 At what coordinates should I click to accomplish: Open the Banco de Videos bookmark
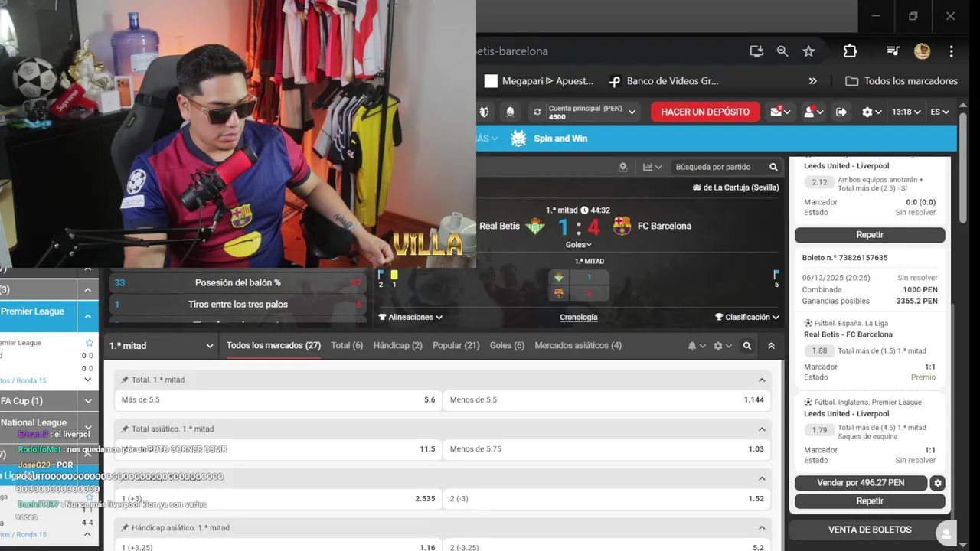(663, 81)
